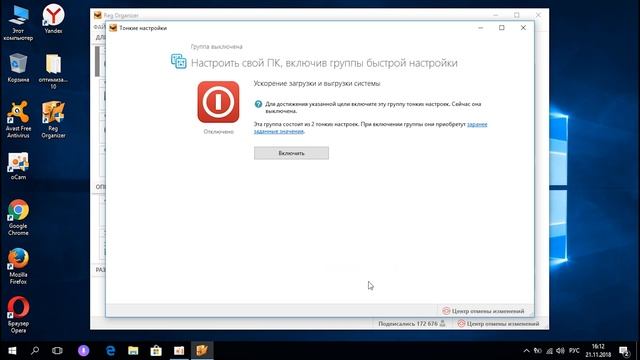Open the оптимиза... 10 folder on desktop
This screenshot has height=360, width=640.
(x=53, y=71)
